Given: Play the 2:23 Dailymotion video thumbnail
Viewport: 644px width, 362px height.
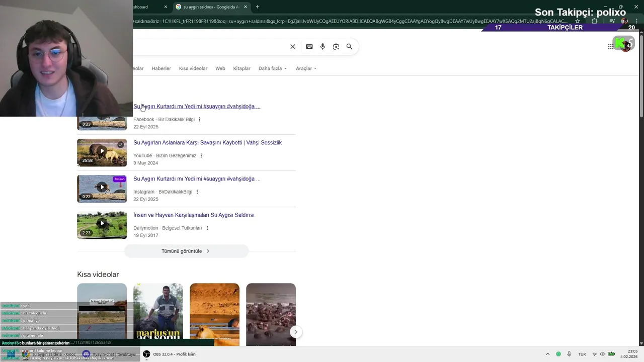Looking at the screenshot, I should point(102,225).
